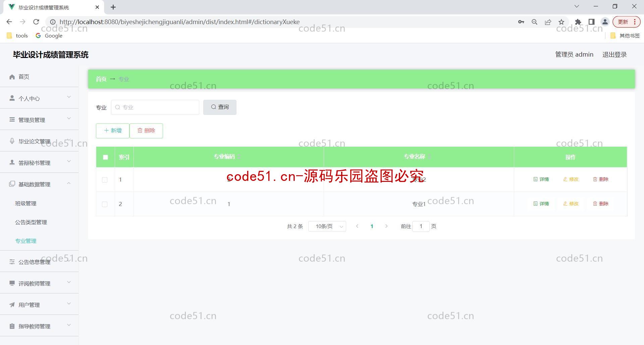Image resolution: width=644 pixels, height=345 pixels.
Task: Click the sliders icon for 公告信息管理
Action: [12, 262]
